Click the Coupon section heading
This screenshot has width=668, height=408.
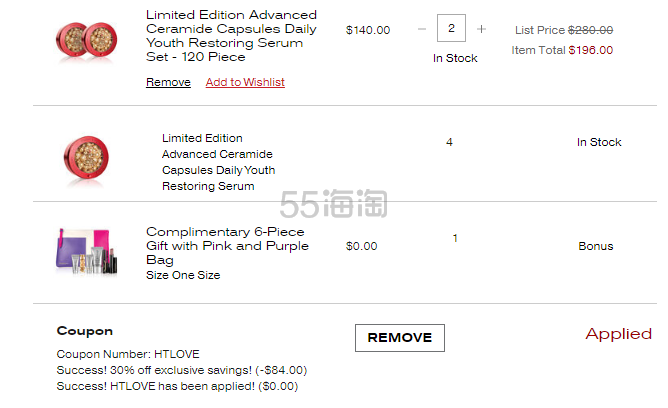pyautogui.click(x=85, y=331)
